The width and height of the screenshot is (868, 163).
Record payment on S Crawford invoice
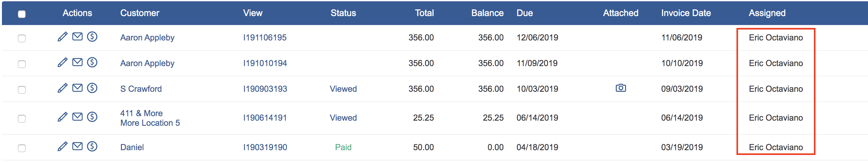[92, 88]
